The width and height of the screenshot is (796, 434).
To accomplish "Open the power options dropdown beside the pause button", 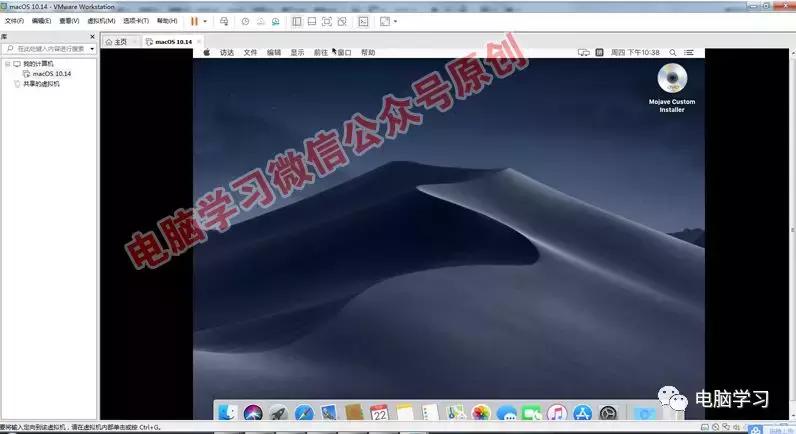I will click(x=205, y=21).
